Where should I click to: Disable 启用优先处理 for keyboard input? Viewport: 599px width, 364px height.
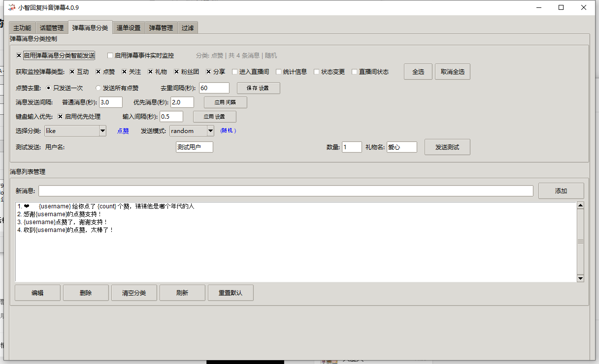click(61, 116)
